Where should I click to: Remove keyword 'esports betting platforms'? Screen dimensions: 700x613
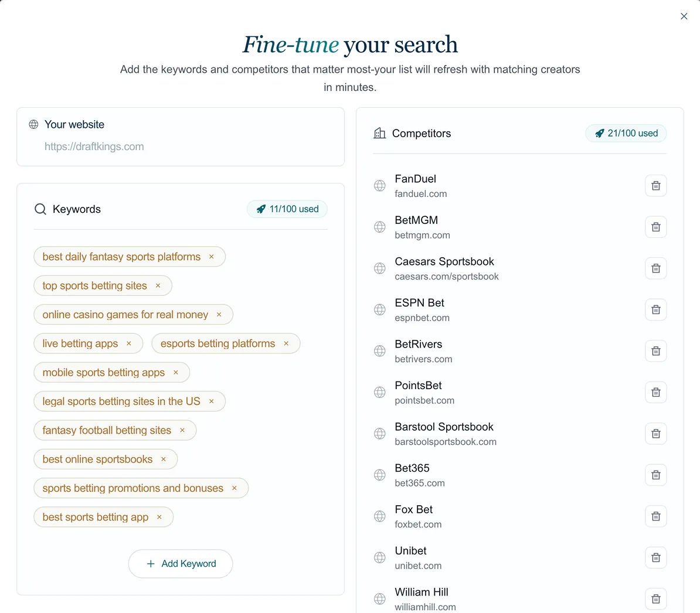(x=286, y=343)
